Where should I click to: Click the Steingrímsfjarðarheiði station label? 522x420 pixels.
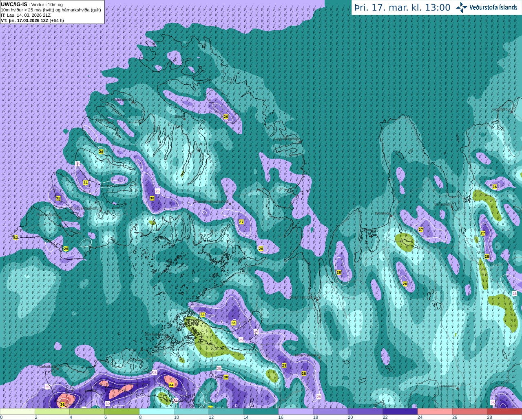click(x=211, y=201)
